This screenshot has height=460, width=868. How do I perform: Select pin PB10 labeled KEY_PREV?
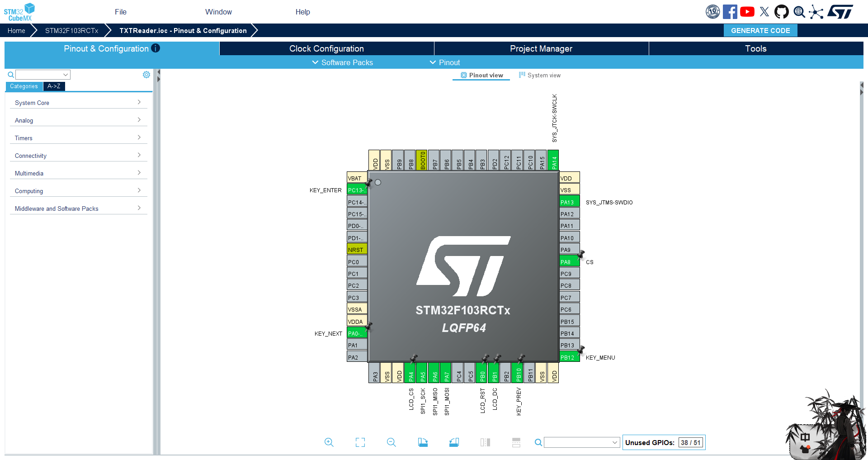(x=518, y=373)
